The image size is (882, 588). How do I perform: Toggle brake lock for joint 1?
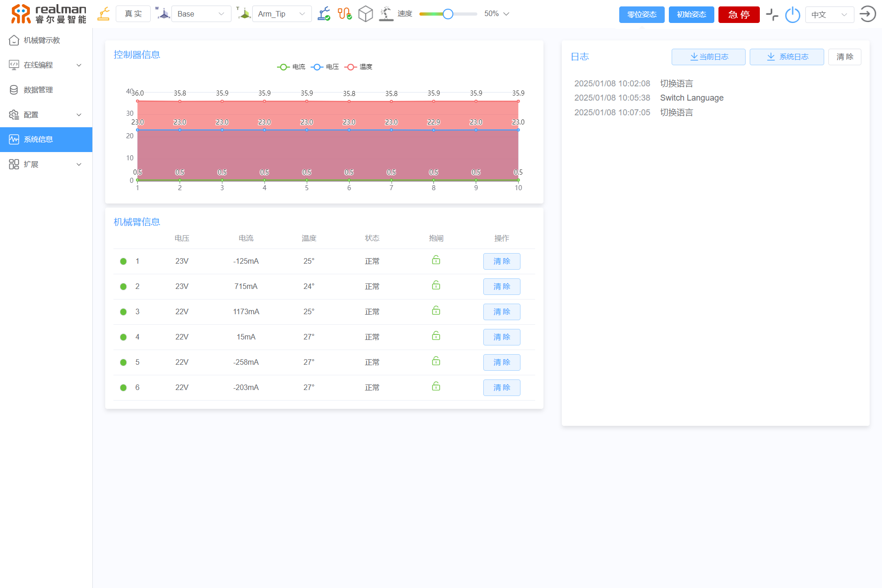(x=436, y=260)
